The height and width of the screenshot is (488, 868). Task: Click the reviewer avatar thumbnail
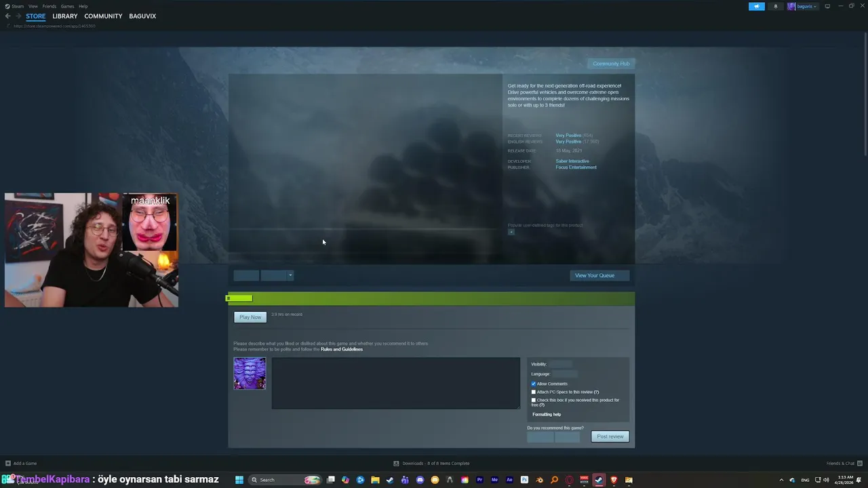pyautogui.click(x=250, y=373)
